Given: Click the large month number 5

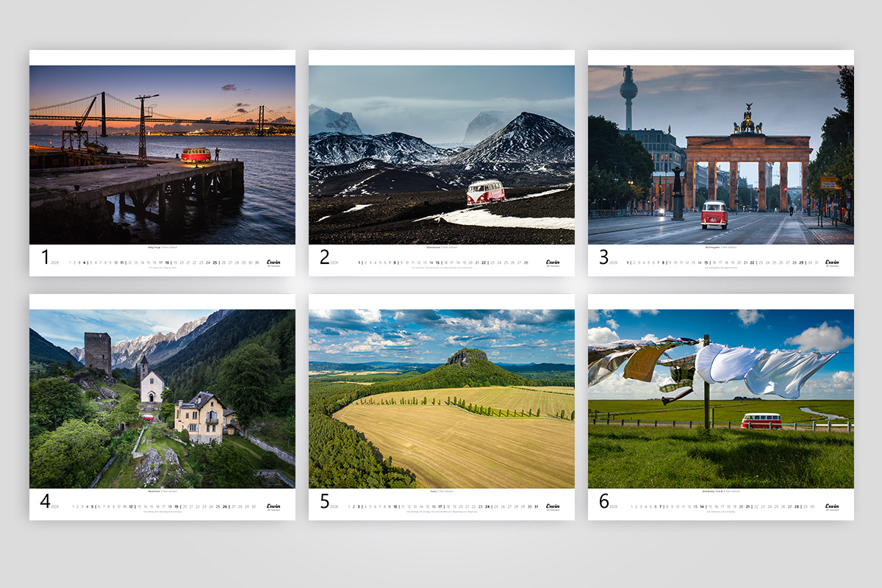Looking at the screenshot, I should point(324,501).
